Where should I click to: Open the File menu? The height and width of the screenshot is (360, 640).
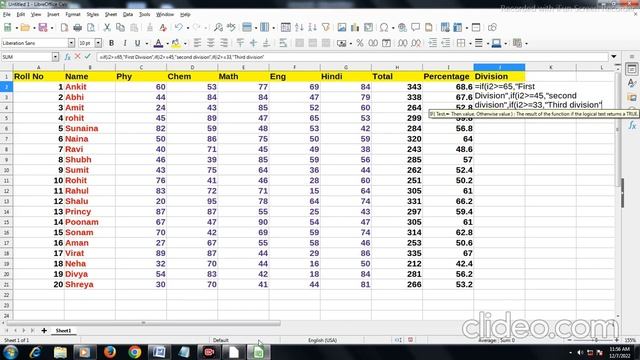click(7, 14)
